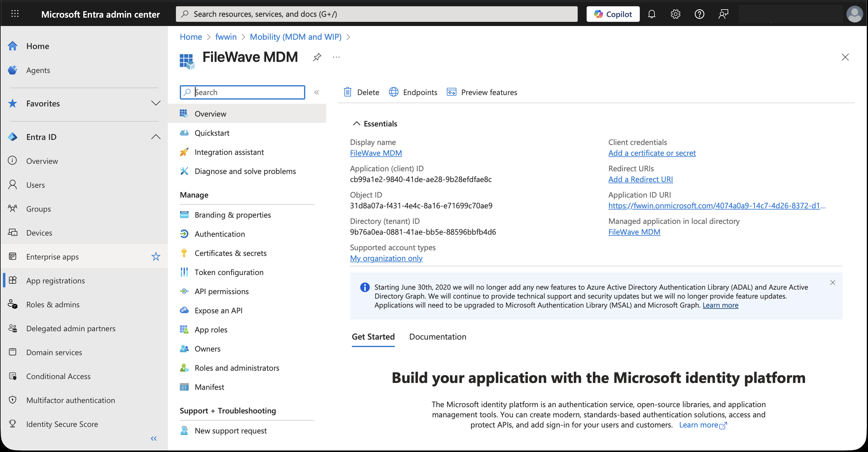868x452 pixels.
Task: Open the help question mark icon
Action: click(x=699, y=14)
